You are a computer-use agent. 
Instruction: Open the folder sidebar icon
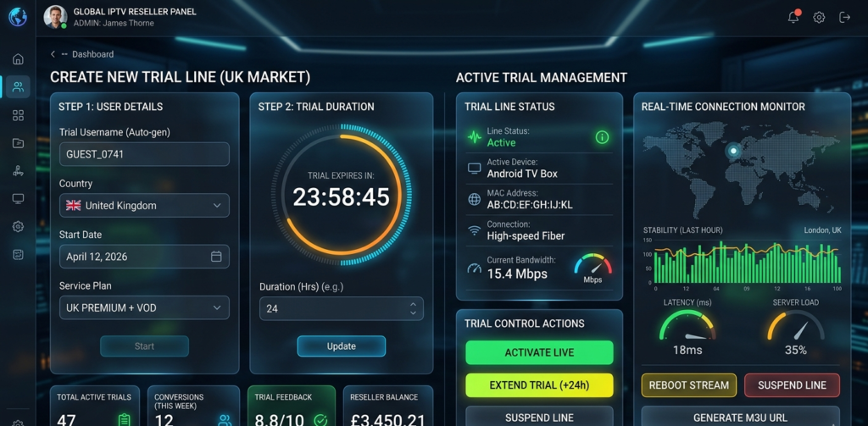(19, 143)
